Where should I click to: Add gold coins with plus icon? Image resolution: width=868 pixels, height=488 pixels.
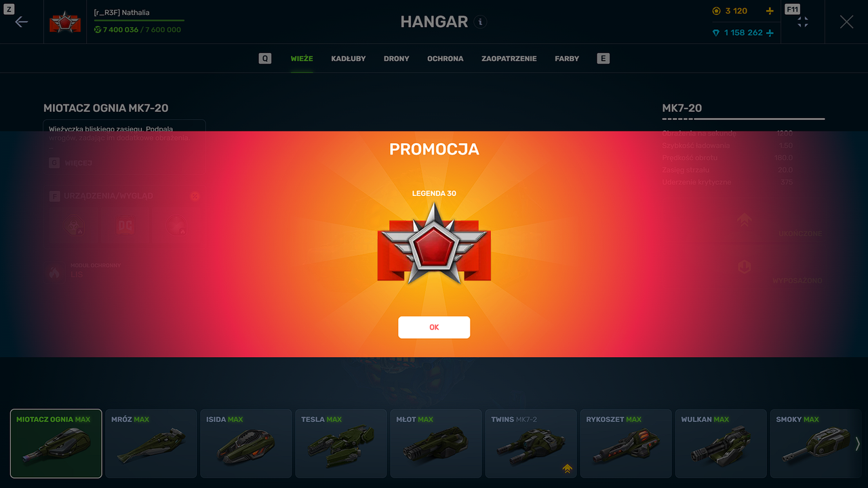(x=769, y=11)
